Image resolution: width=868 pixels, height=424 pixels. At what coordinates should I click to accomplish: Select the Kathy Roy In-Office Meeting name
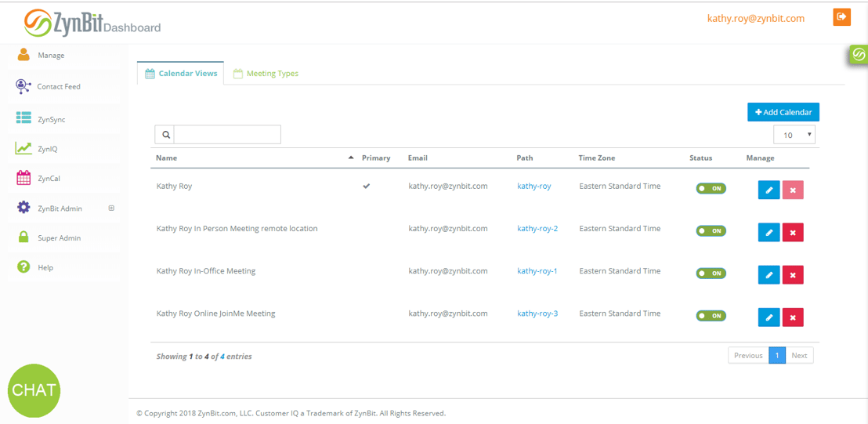(206, 271)
